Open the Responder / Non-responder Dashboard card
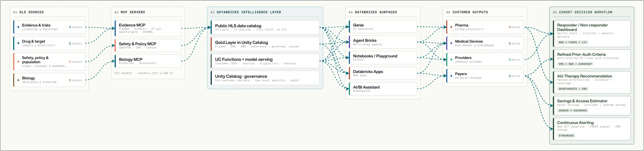Screen dimensions: 644x151 pos(592,33)
